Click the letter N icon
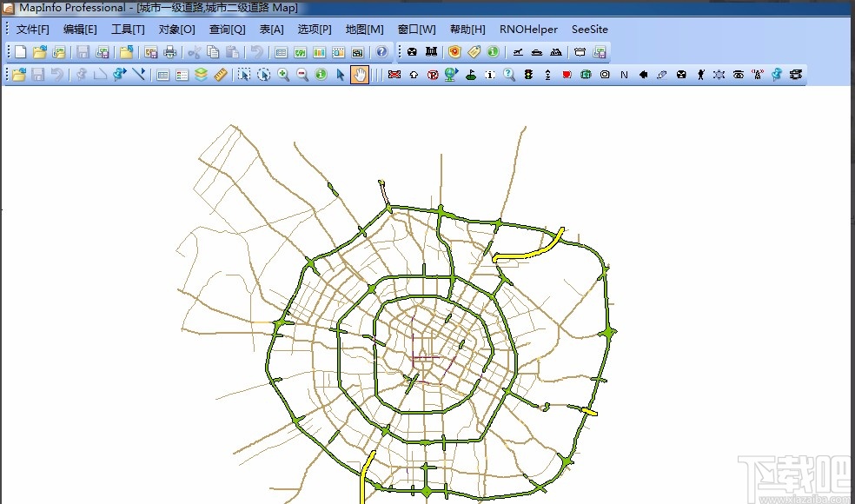This screenshot has width=855, height=504. 624,74
